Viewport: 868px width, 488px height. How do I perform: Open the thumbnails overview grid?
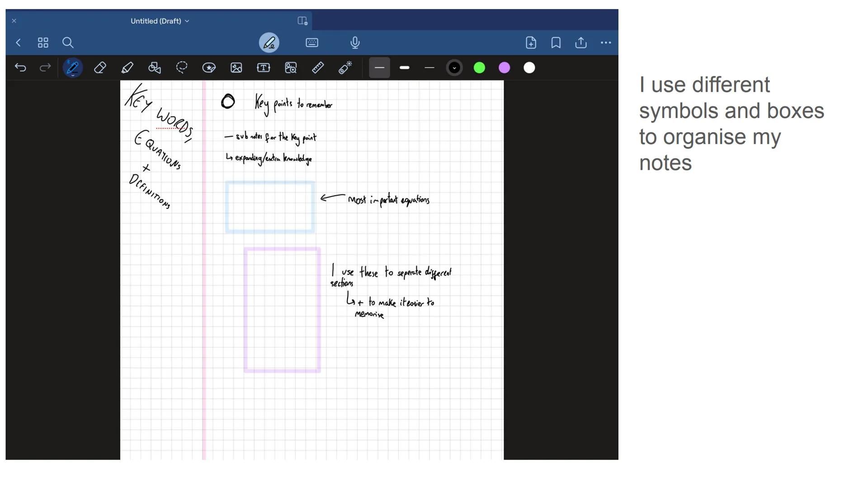(x=43, y=42)
